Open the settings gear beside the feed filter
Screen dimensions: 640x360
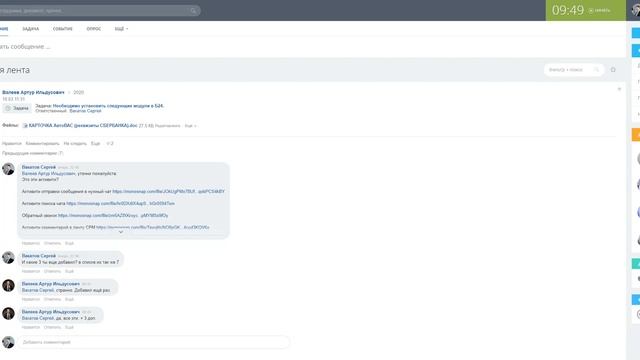(x=613, y=70)
